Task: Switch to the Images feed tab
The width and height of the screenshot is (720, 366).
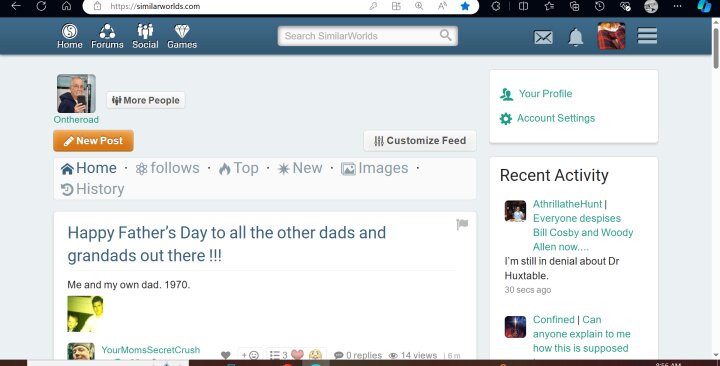Action: coord(375,168)
